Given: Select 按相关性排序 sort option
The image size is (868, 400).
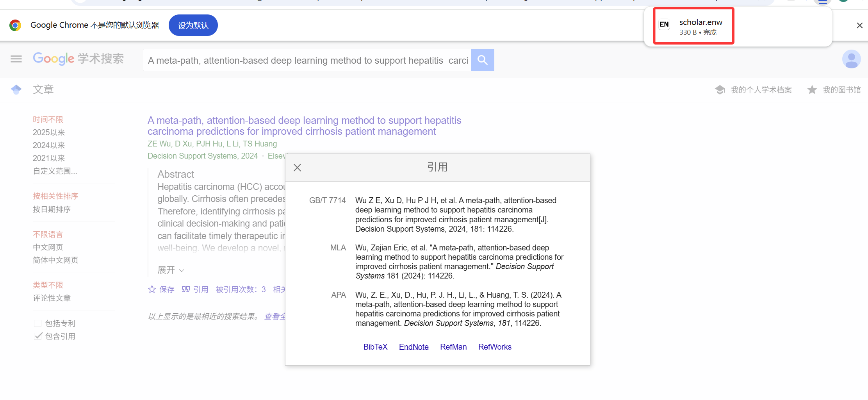Looking at the screenshot, I should pos(55,196).
